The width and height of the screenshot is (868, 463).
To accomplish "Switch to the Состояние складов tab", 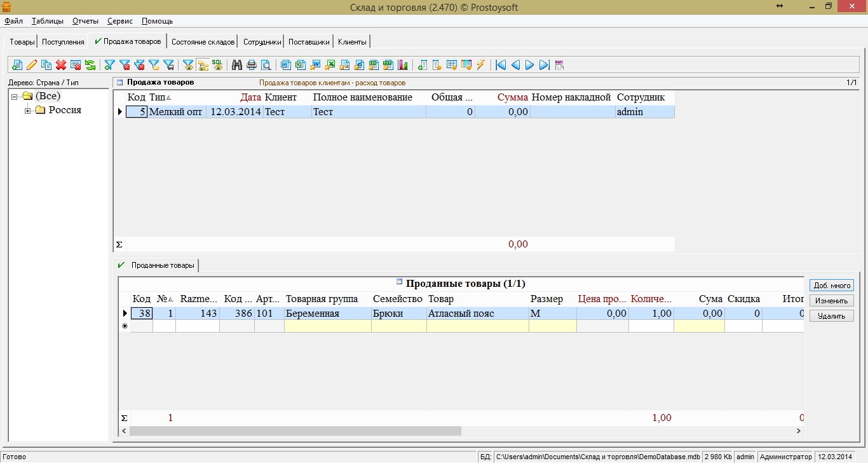I will [x=203, y=42].
